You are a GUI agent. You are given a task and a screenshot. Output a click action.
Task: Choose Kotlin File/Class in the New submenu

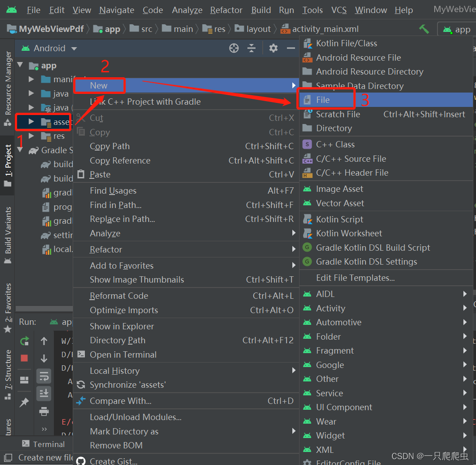click(386, 44)
